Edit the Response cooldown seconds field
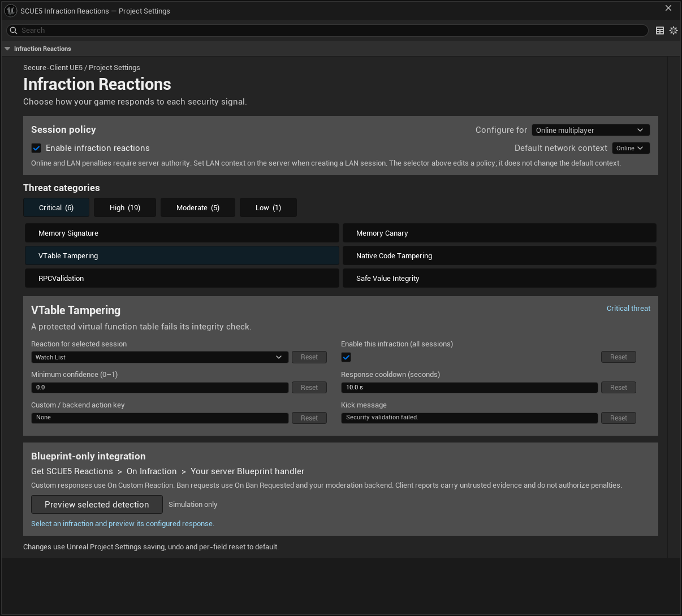The width and height of the screenshot is (682, 616). pos(469,388)
